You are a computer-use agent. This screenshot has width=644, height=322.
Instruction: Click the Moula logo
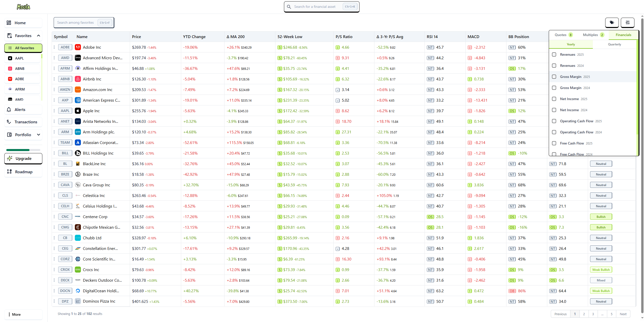23,7
